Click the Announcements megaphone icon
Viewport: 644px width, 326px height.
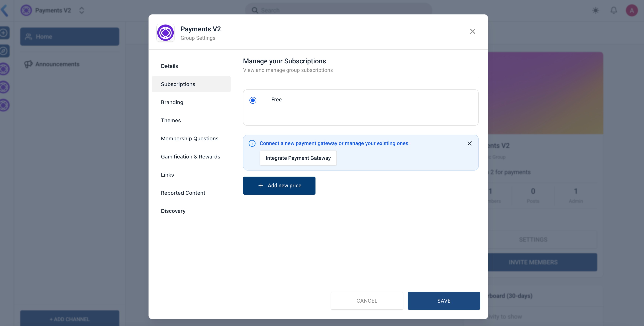point(28,64)
